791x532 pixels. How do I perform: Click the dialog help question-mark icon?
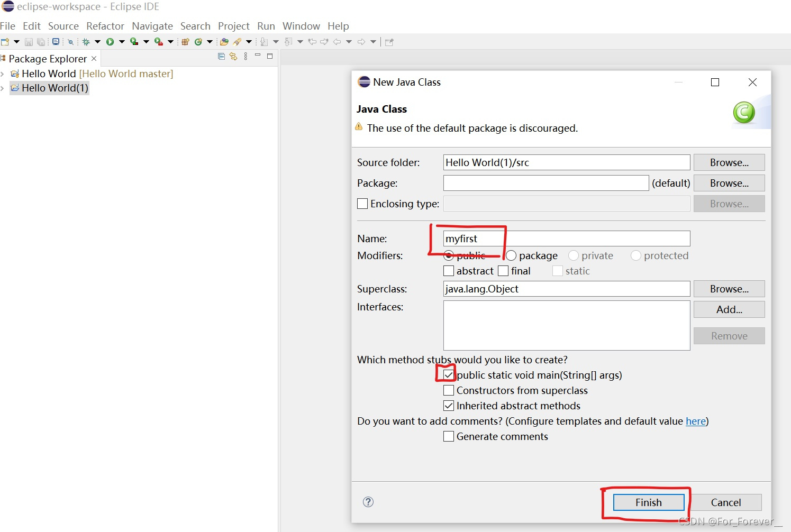tap(368, 502)
